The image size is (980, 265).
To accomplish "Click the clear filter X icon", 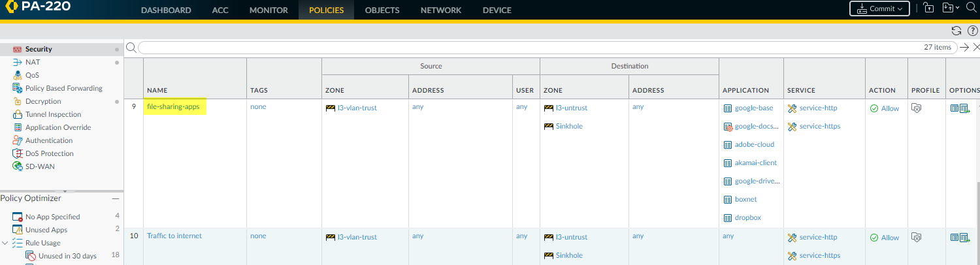I will (x=976, y=47).
